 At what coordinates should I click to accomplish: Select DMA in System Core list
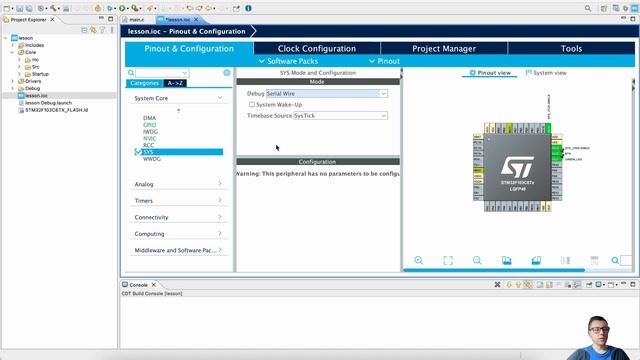(x=149, y=118)
